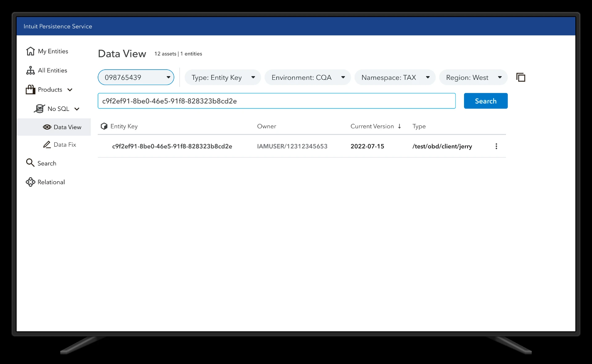The image size is (592, 364).
Task: Click the cube icon next to Entity Key header
Action: [104, 126]
